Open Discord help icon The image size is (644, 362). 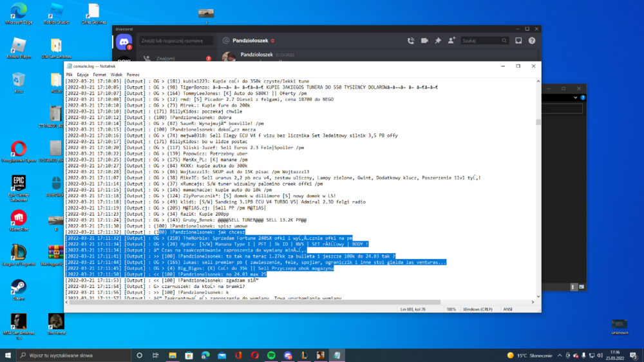pyautogui.click(x=532, y=41)
